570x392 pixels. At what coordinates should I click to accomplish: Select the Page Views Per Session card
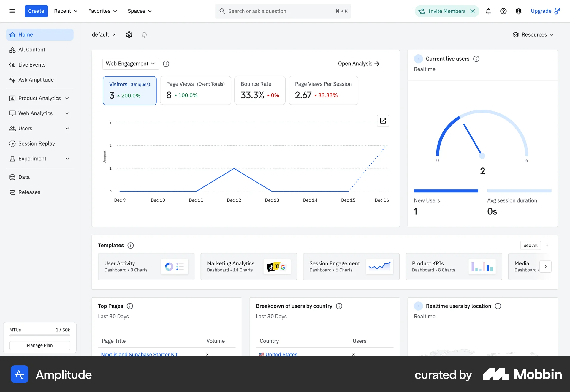coord(323,91)
